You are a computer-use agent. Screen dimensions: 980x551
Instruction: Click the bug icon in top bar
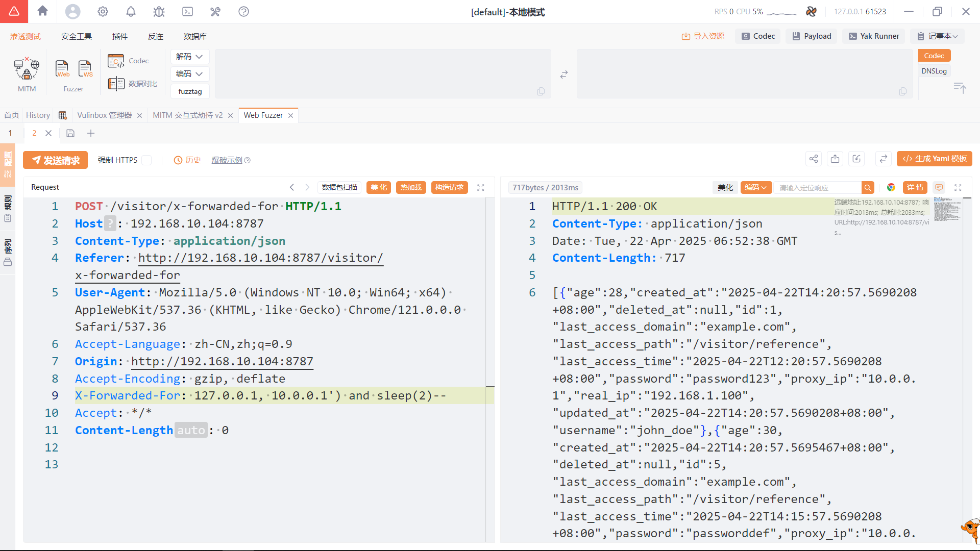pyautogui.click(x=159, y=11)
